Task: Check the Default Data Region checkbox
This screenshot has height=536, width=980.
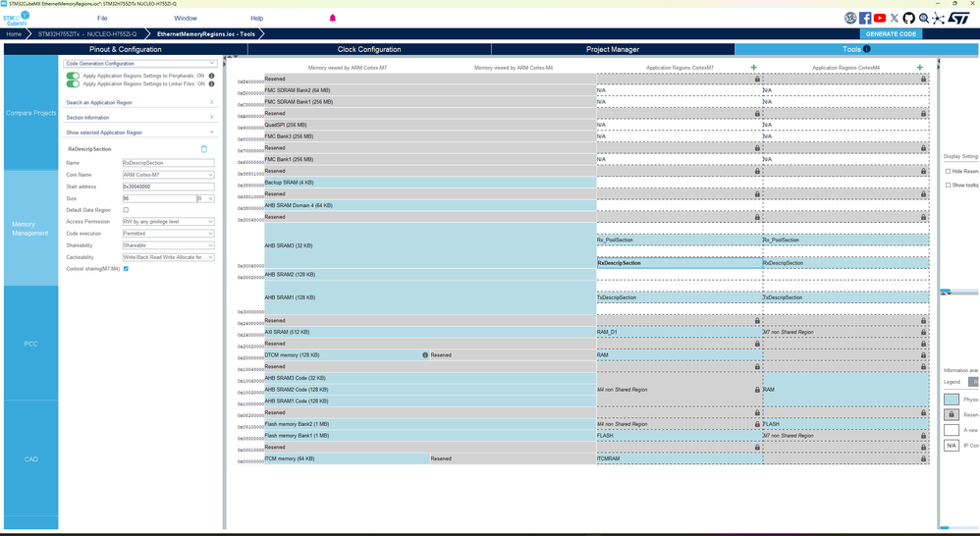Action: (x=126, y=210)
